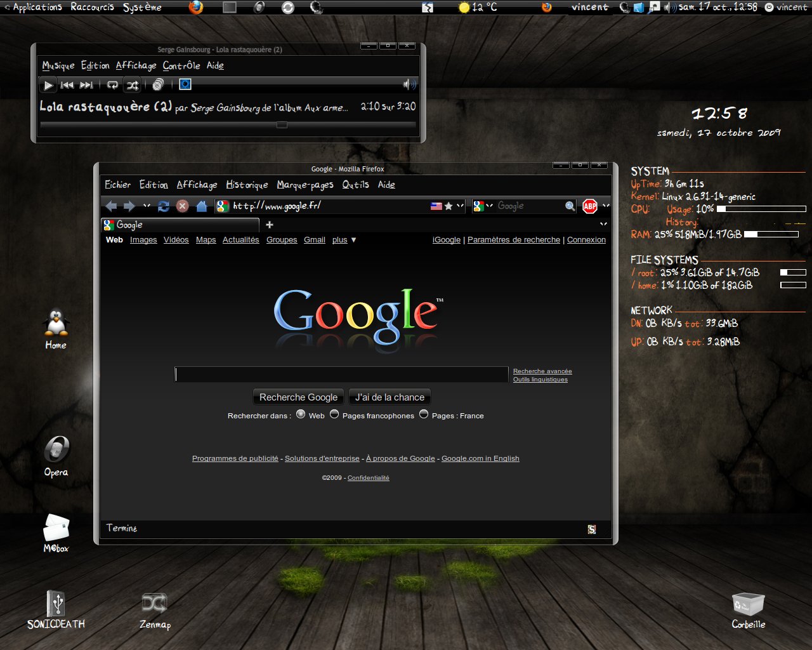Open the Home penguin desktop icon

(x=56, y=328)
